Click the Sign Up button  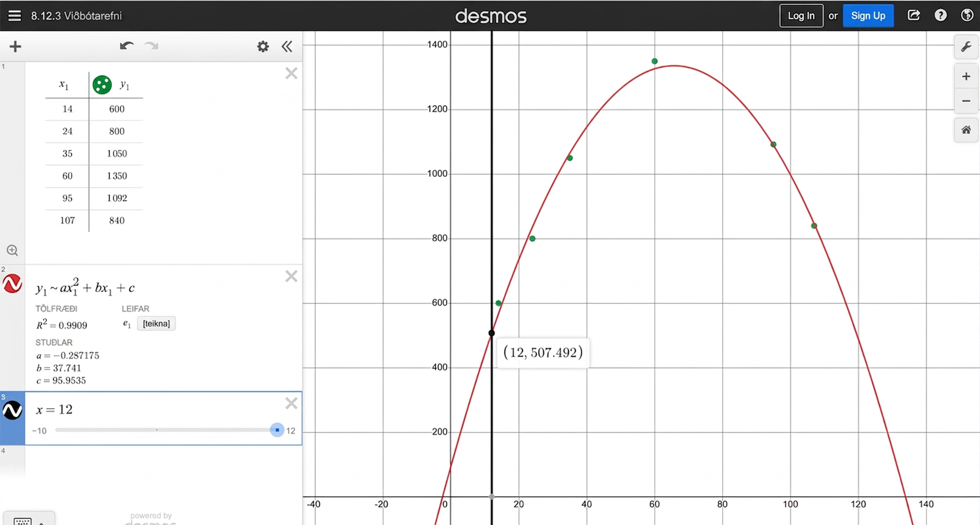pyautogui.click(x=868, y=16)
